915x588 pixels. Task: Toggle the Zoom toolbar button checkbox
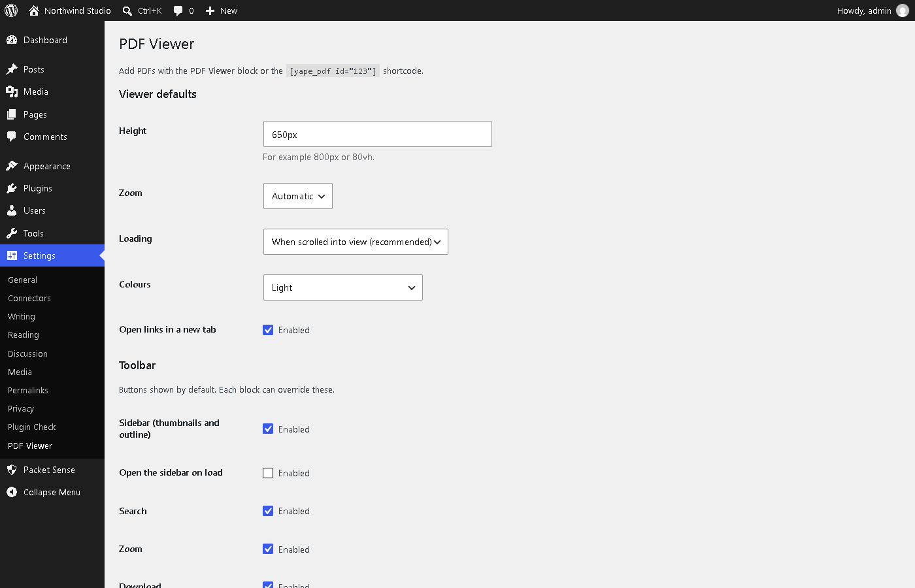pyautogui.click(x=268, y=549)
